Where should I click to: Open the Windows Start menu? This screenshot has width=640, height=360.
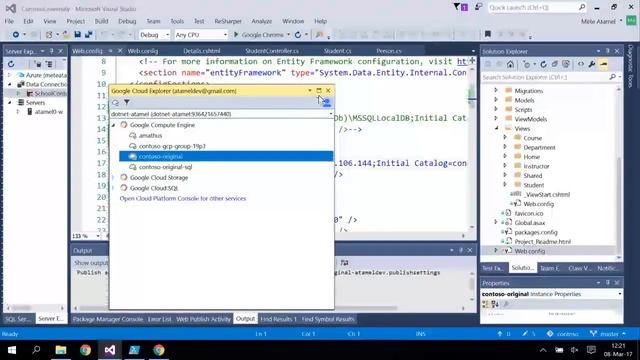pyautogui.click(x=12, y=350)
